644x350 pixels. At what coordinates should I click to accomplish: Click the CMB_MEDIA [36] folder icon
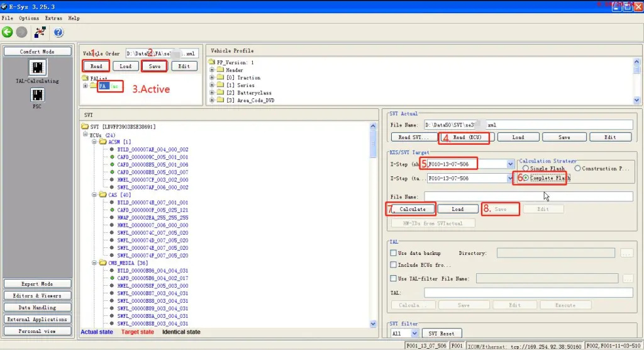(x=103, y=263)
